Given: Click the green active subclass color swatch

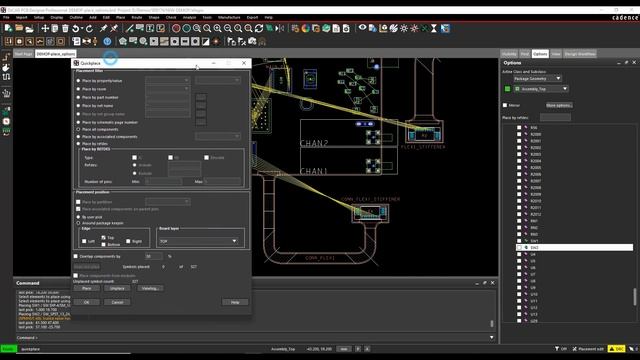Looking at the screenshot, I should [507, 89].
